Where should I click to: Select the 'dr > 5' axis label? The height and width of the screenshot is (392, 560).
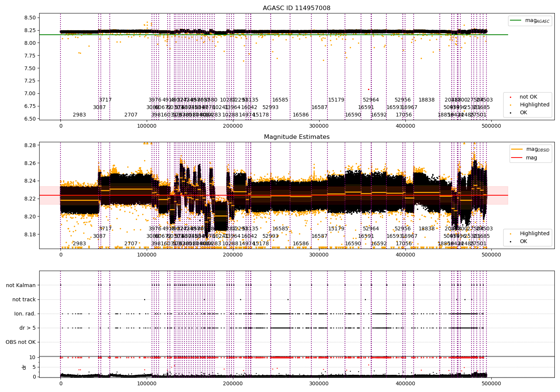[28, 328]
